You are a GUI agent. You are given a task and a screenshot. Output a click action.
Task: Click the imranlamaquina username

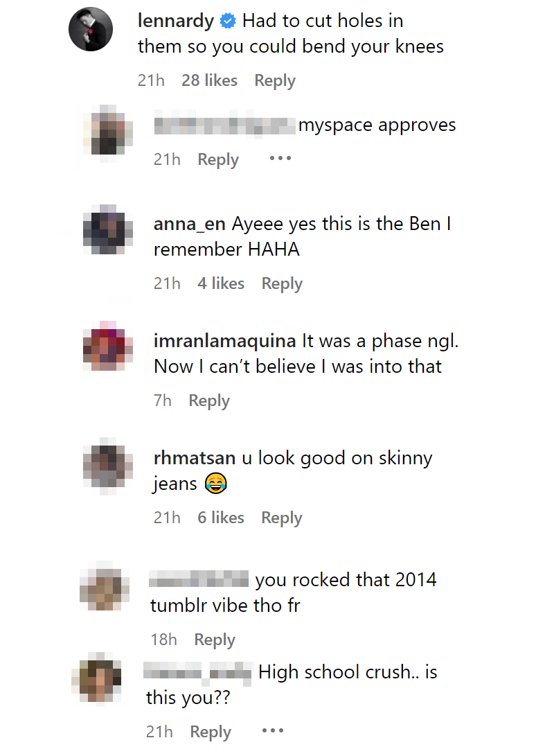(224, 341)
